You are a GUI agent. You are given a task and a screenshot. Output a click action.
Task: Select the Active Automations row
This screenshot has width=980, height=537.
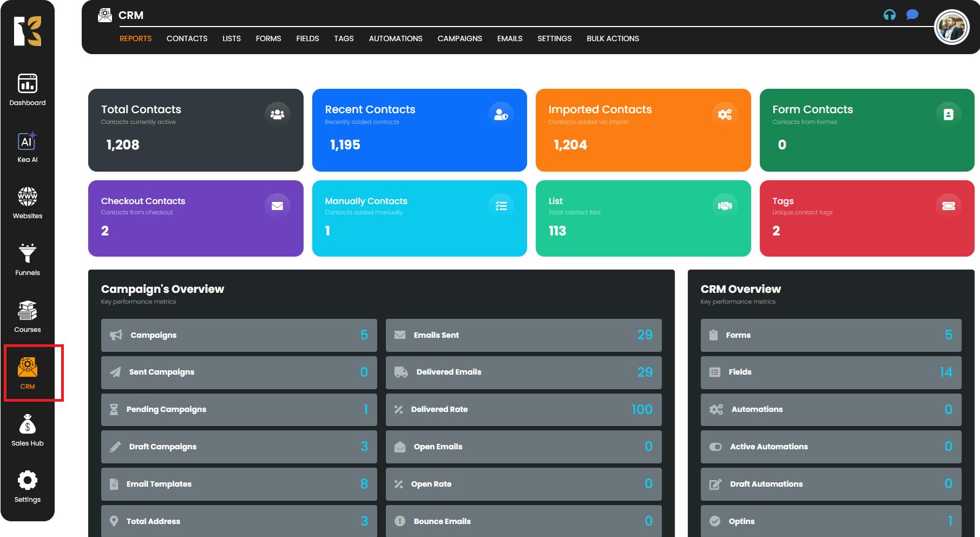(x=831, y=447)
